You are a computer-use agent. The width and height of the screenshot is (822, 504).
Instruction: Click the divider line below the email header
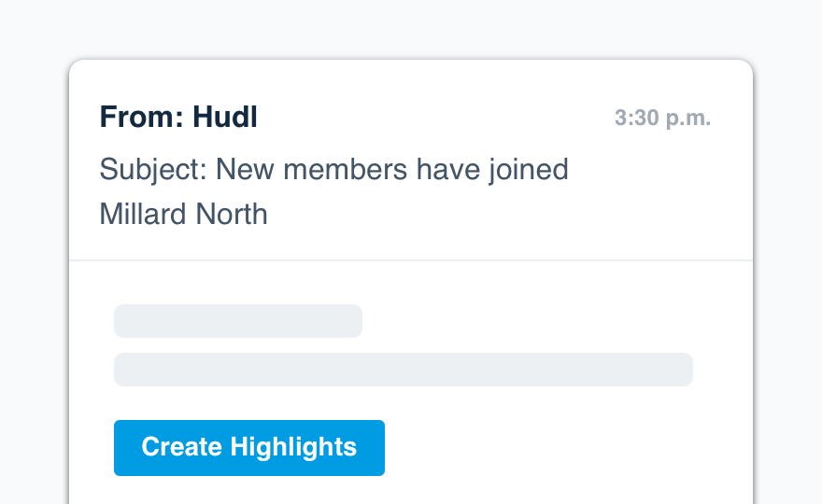tap(411, 259)
